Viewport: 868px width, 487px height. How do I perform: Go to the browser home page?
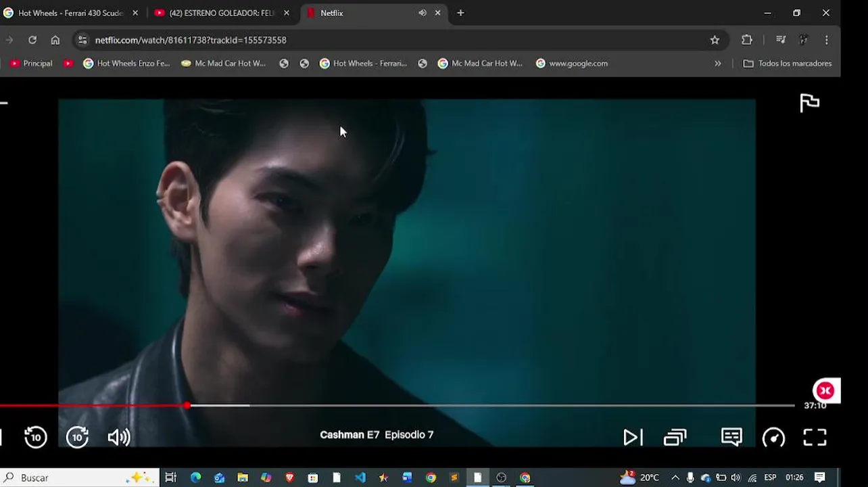pos(55,40)
